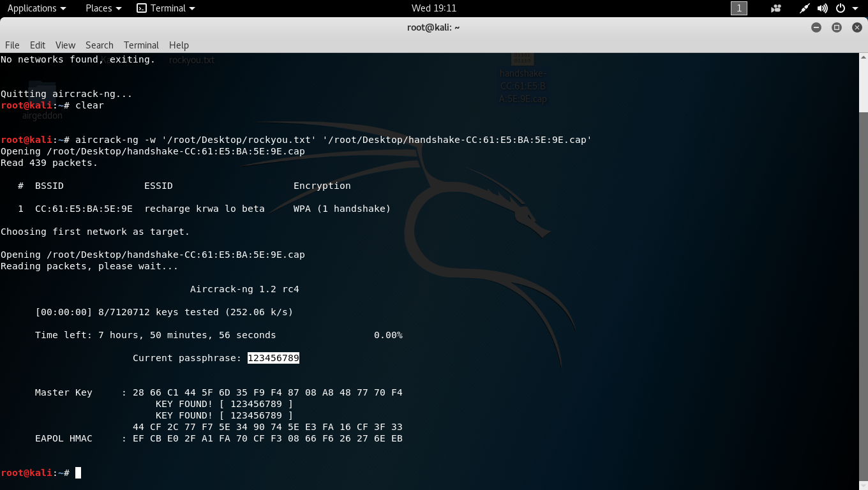This screenshot has height=490, width=868.
Task: Click the workspace 1 indicator
Action: tap(738, 8)
